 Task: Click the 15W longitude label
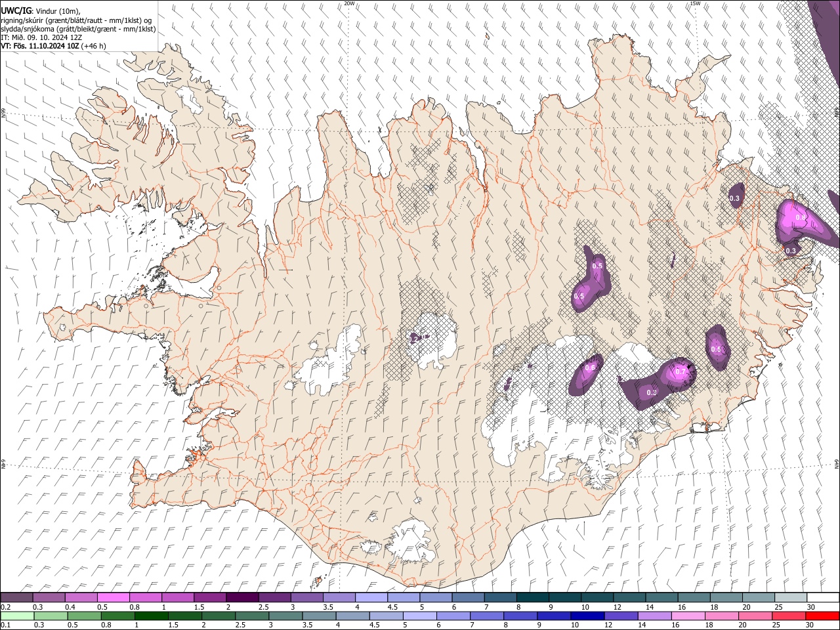click(695, 3)
